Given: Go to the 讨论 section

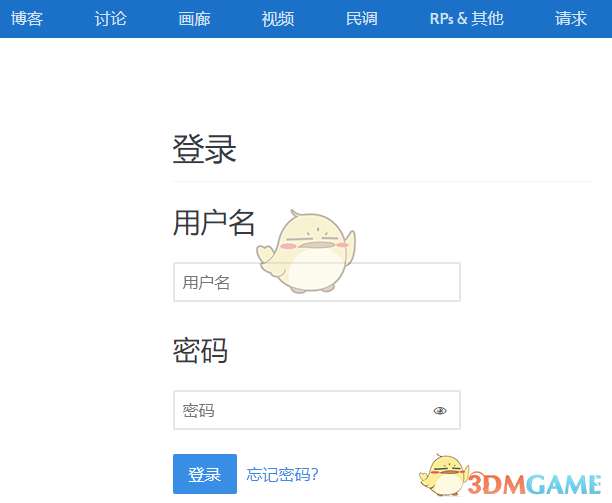Looking at the screenshot, I should [x=110, y=19].
